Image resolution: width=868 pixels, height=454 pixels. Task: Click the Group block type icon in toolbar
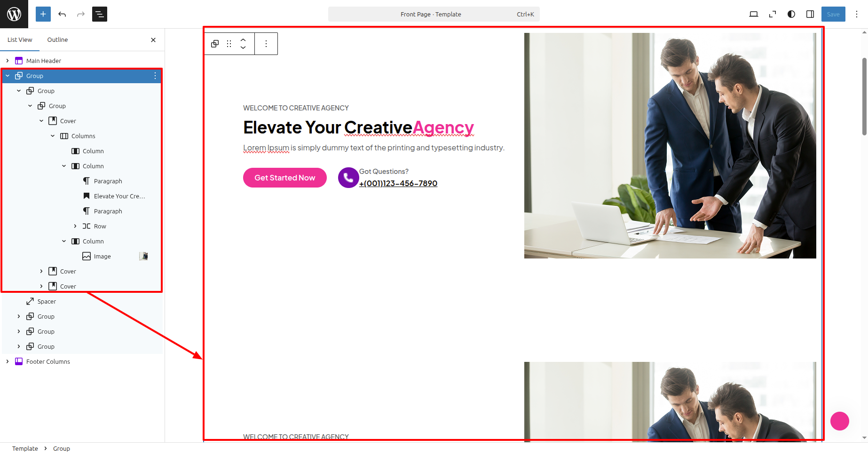pos(215,44)
